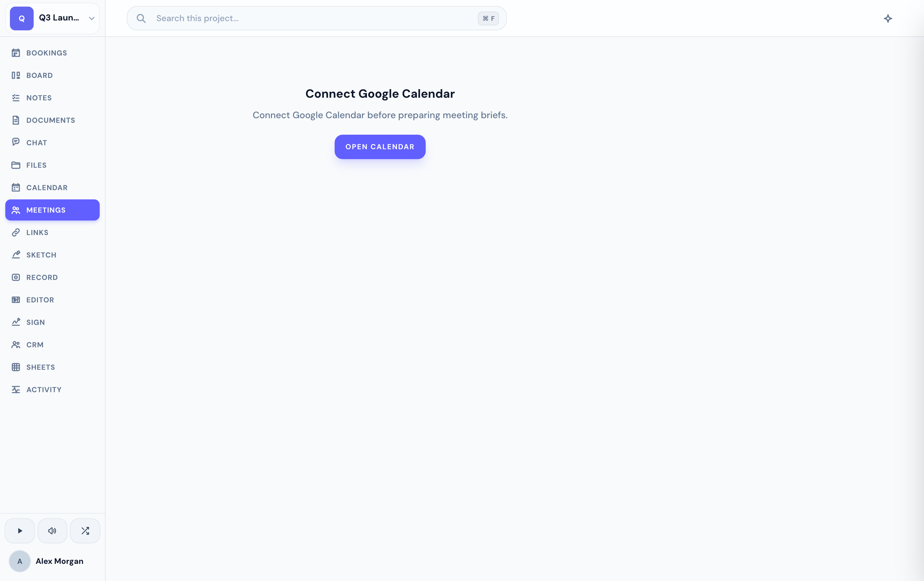Image resolution: width=924 pixels, height=581 pixels.
Task: Start playback with the play button
Action: click(20, 531)
